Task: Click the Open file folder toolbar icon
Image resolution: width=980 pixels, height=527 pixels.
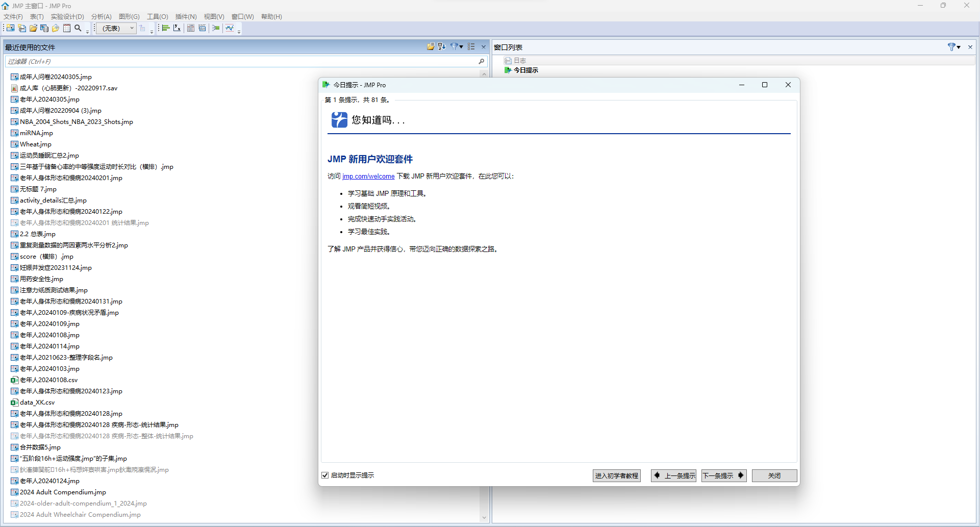Action: click(33, 28)
